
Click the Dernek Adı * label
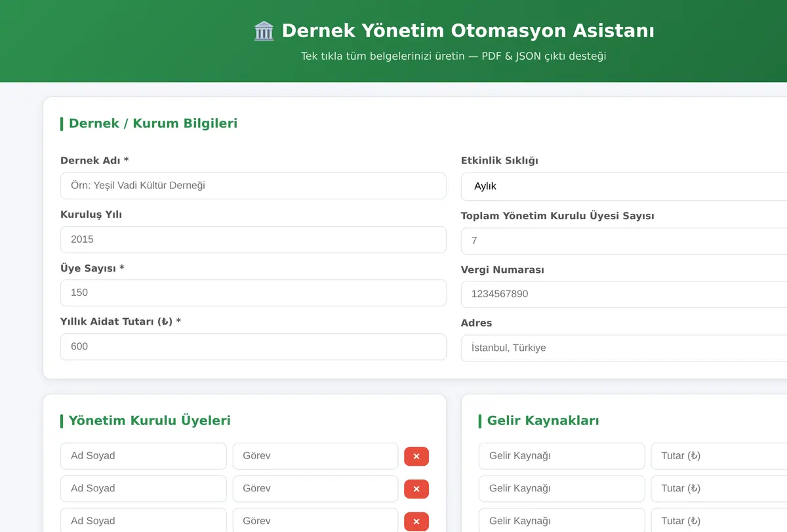(x=94, y=161)
